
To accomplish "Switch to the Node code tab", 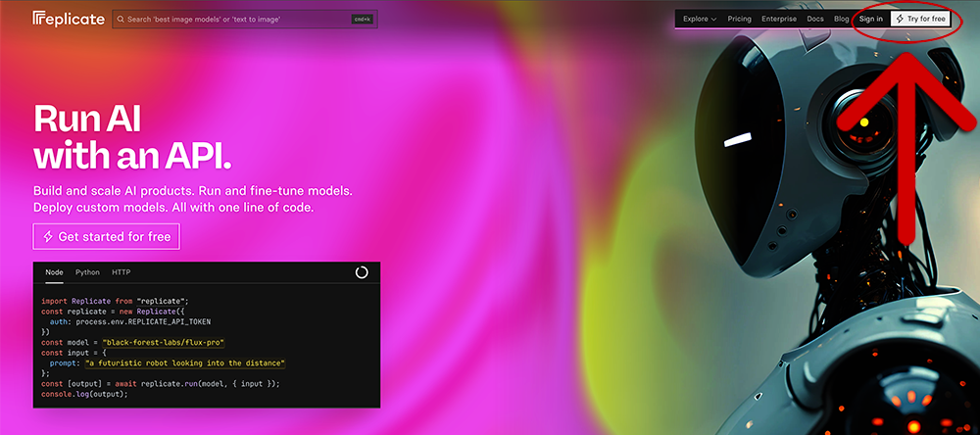I will [x=54, y=272].
